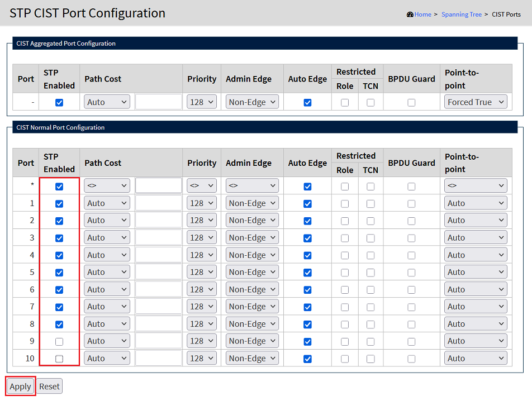This screenshot has height=401, width=532.
Task: Click the Home dashboard icon in breadcrumb
Action: click(410, 15)
